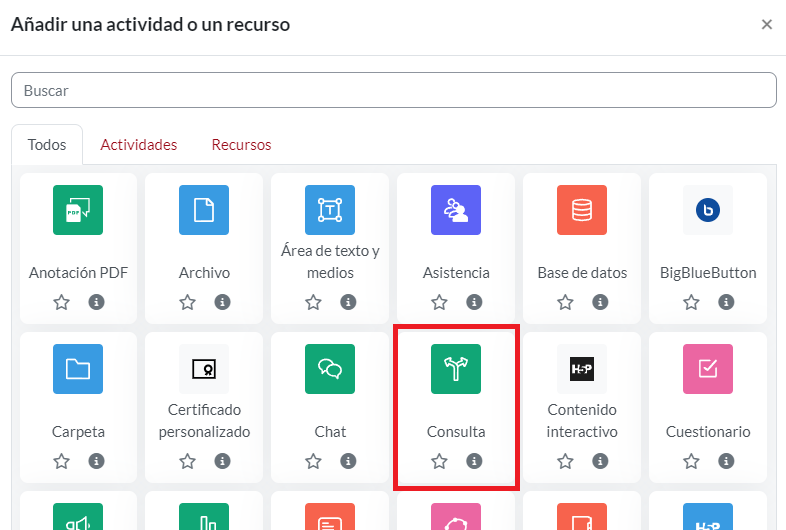
Task: Star Base de datos as favorite
Action: (x=565, y=302)
